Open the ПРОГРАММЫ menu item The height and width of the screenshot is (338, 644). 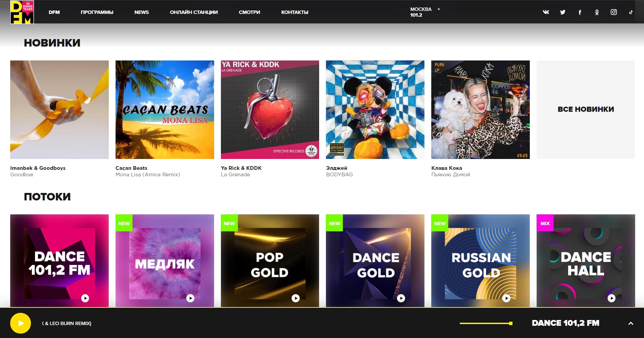tap(97, 12)
